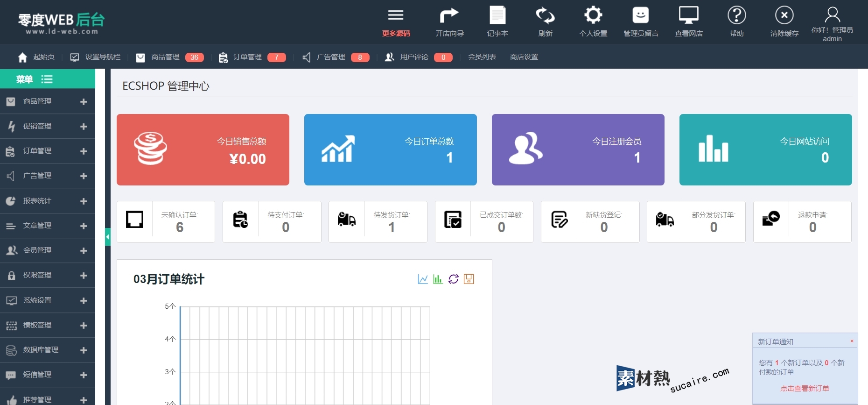This screenshot has height=405, width=868.
Task: Open the 今日注册会员 card
Action: pyautogui.click(x=578, y=149)
